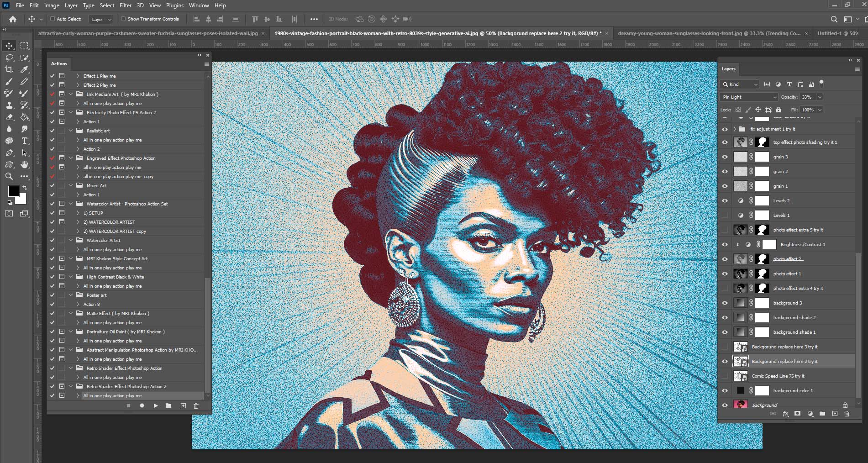The width and height of the screenshot is (868, 463).
Task: Open the Filter menu
Action: [125, 5]
